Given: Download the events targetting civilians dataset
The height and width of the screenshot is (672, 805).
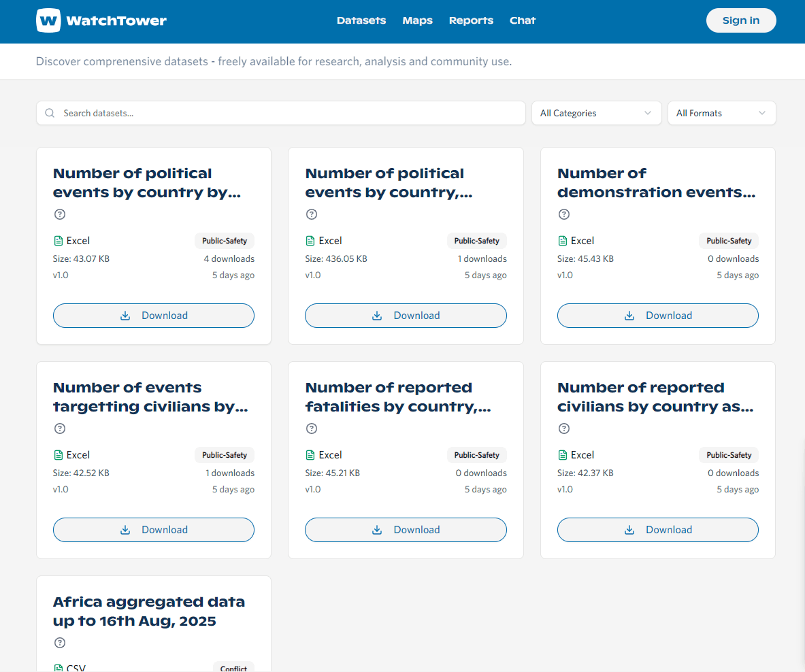Looking at the screenshot, I should [x=154, y=530].
